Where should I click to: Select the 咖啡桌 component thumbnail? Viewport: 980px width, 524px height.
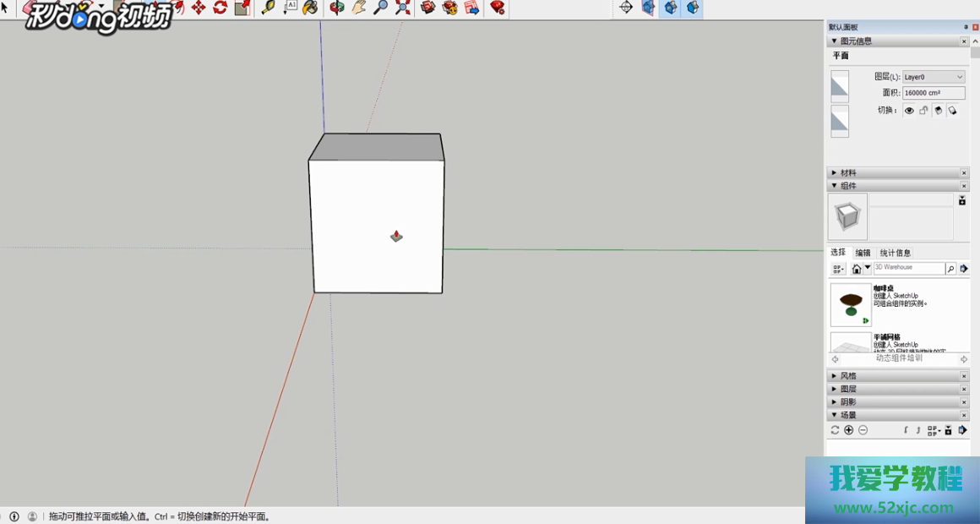pyautogui.click(x=851, y=304)
